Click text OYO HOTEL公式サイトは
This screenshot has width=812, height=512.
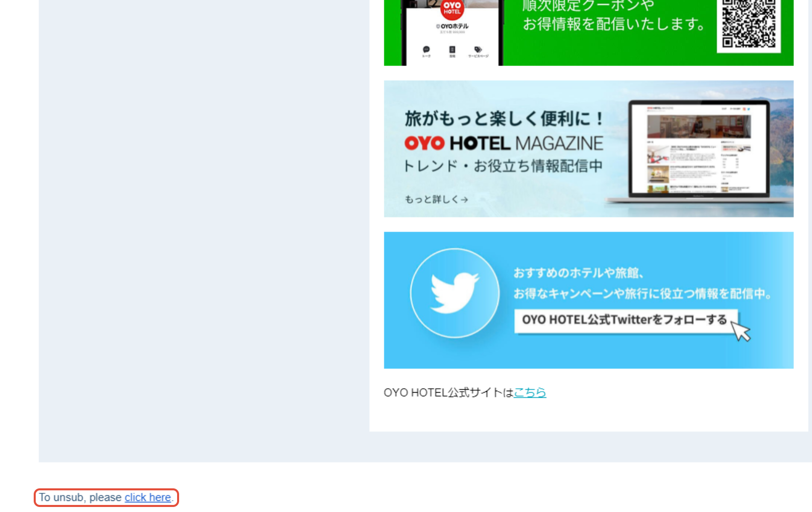(448, 392)
